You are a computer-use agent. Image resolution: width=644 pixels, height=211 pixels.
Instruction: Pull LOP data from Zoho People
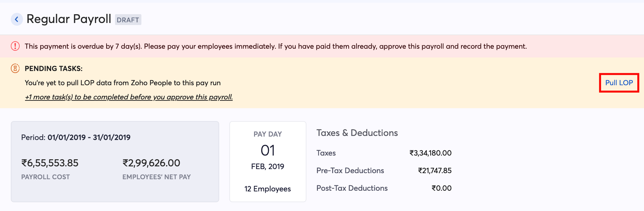tap(619, 83)
